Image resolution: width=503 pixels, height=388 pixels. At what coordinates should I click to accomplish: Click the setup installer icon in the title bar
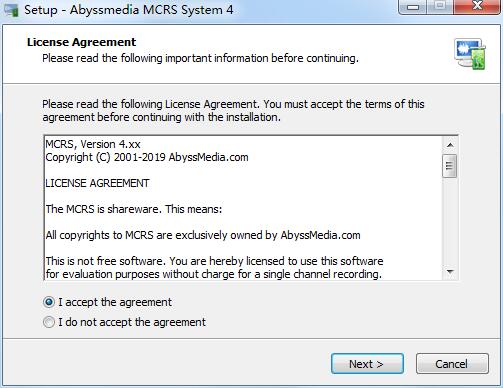[10, 9]
